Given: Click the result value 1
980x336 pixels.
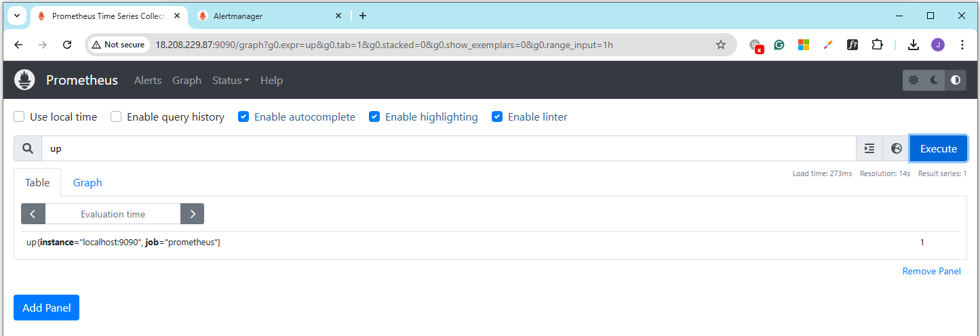Looking at the screenshot, I should 922,242.
